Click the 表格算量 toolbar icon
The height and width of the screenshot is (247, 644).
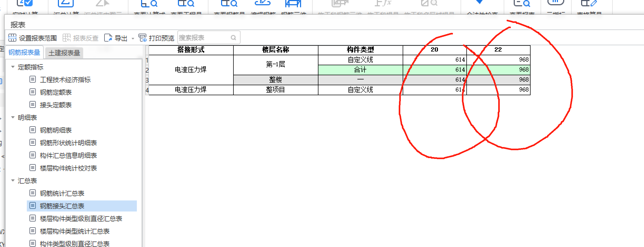(x=589, y=3)
